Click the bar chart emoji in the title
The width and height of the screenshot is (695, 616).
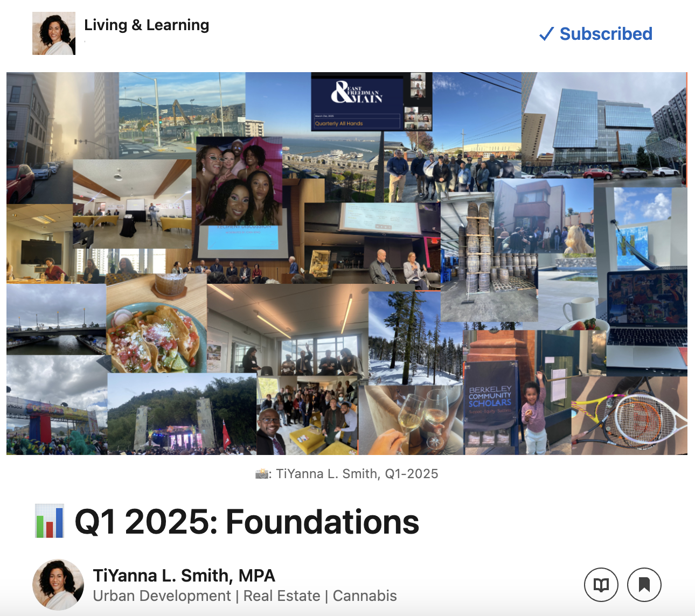[x=49, y=521]
